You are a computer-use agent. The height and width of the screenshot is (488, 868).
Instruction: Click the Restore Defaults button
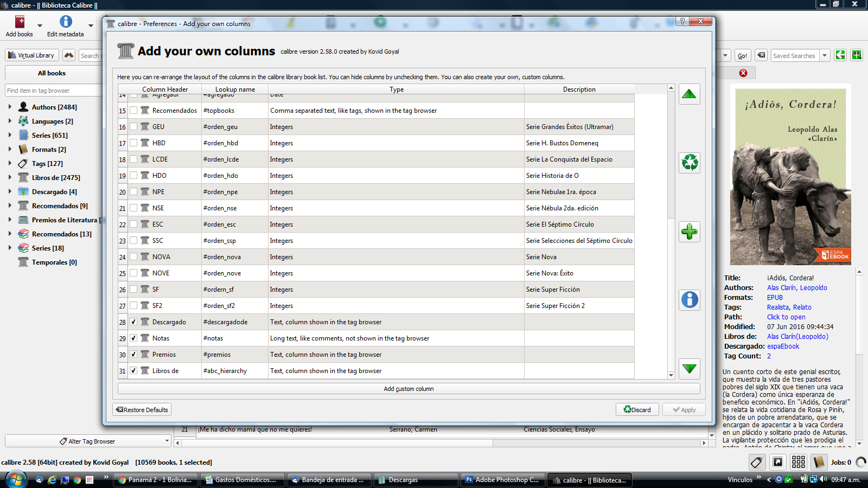142,410
